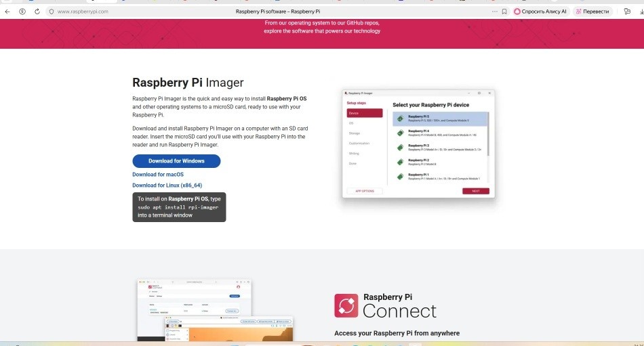This screenshot has height=346, width=644.
Task: Click the Raspberry Pi 5 board icon in Imager list
Action: click(401, 118)
